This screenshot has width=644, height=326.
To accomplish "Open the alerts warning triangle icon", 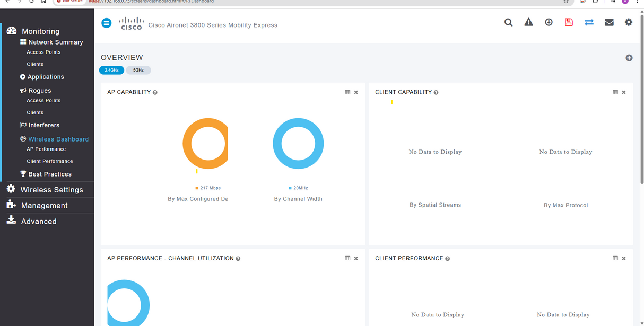I will click(528, 22).
